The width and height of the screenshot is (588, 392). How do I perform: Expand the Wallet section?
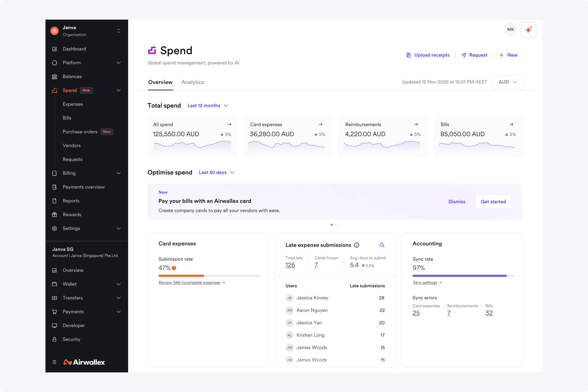(119, 284)
